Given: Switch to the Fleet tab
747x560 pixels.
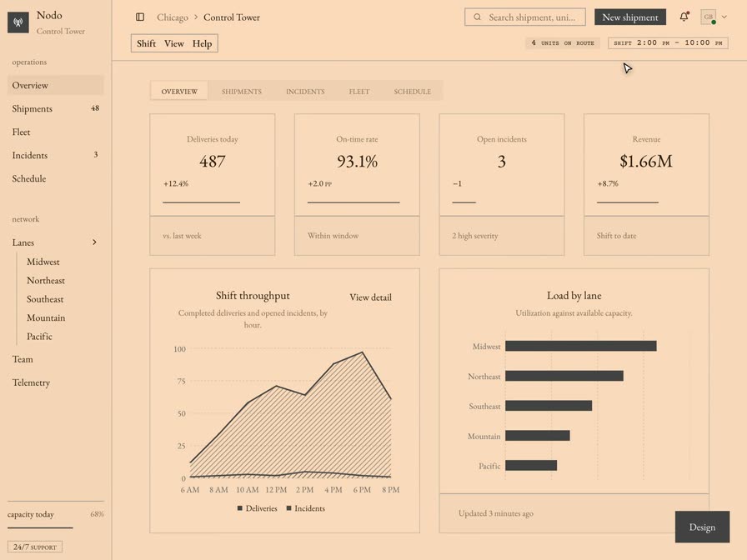Looking at the screenshot, I should (359, 91).
